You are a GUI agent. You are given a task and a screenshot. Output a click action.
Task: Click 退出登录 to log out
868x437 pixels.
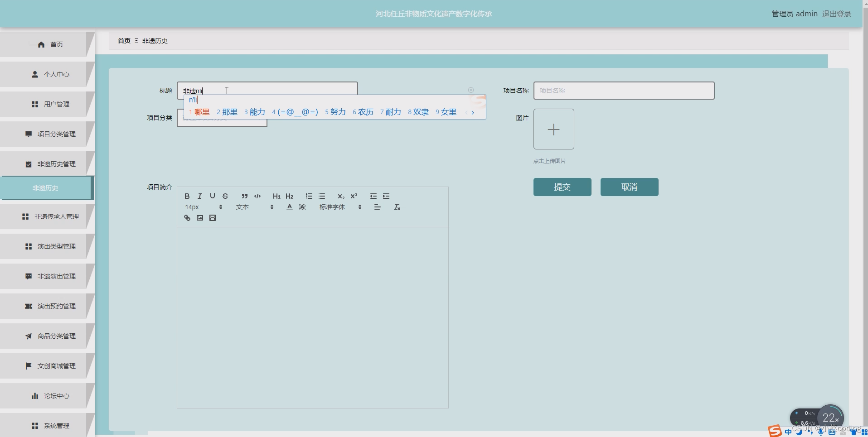click(x=836, y=14)
